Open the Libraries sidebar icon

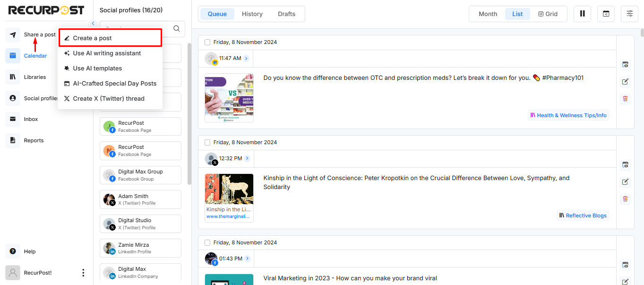13,77
